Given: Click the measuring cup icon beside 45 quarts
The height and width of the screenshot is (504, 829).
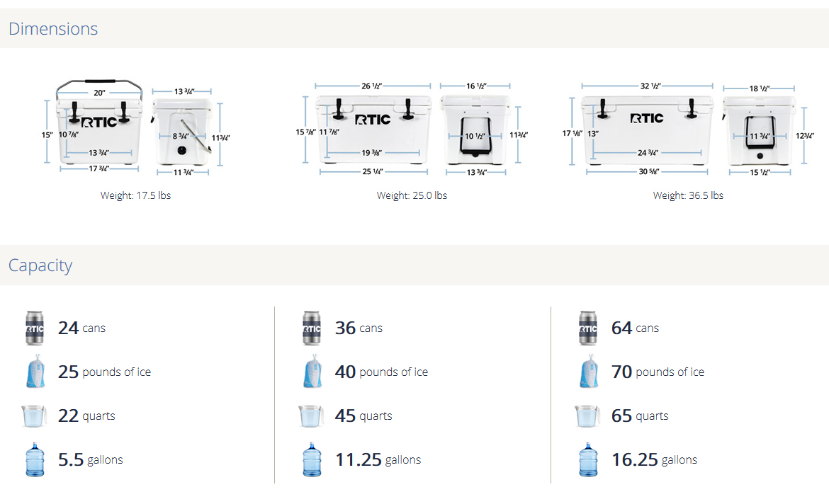Looking at the screenshot, I should click(x=311, y=416).
